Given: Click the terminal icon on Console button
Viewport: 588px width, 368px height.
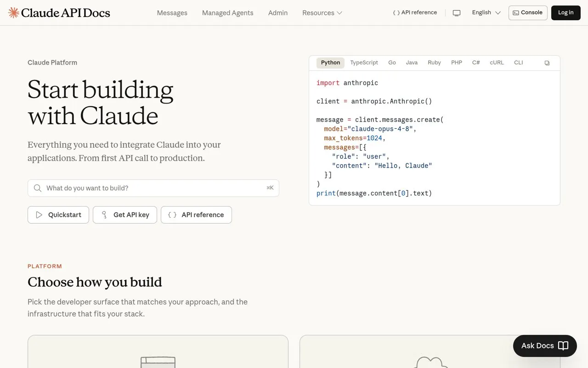Looking at the screenshot, I should tap(516, 13).
